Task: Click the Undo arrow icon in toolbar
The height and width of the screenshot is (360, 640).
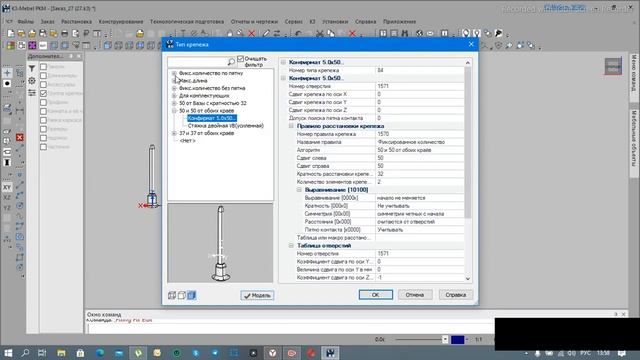Action: tap(299, 33)
